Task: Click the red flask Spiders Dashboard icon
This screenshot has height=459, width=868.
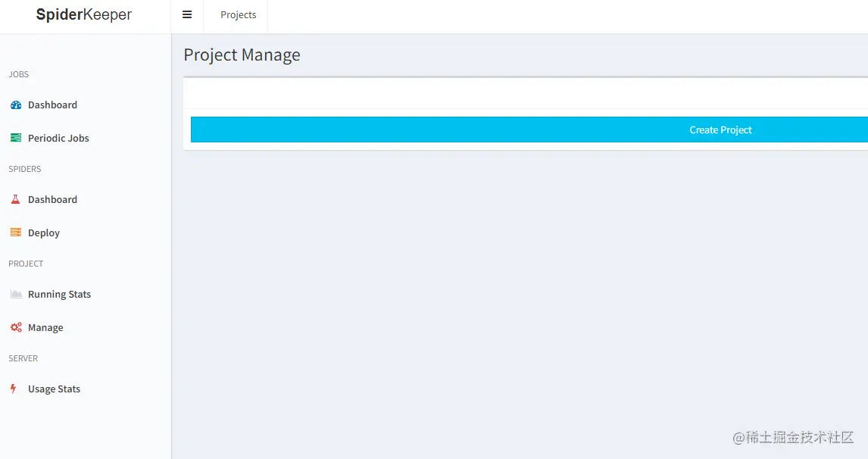Action: [x=15, y=199]
